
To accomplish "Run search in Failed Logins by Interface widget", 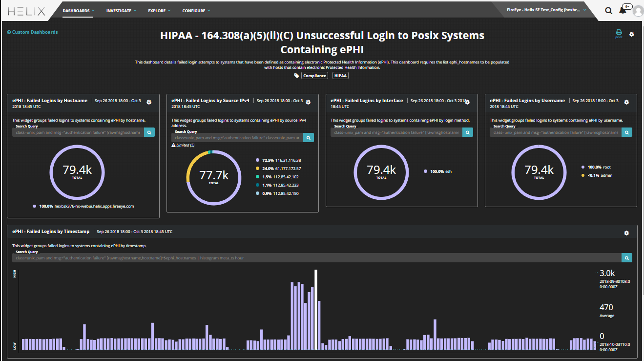I will tap(468, 132).
